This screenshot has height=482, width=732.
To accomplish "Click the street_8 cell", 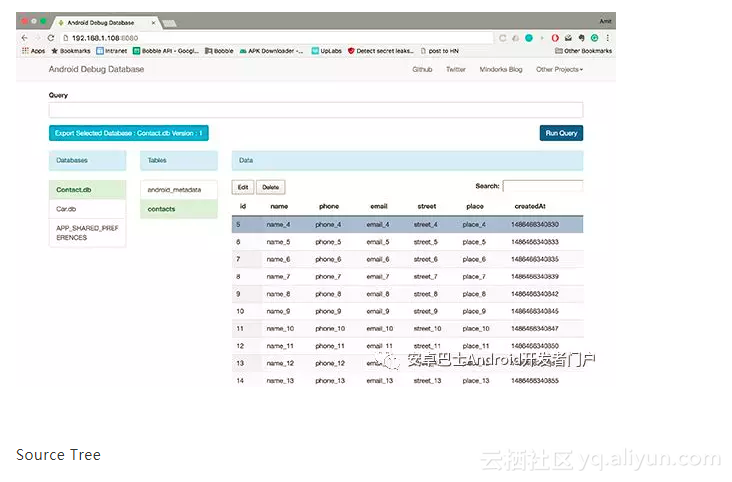I will click(426, 294).
